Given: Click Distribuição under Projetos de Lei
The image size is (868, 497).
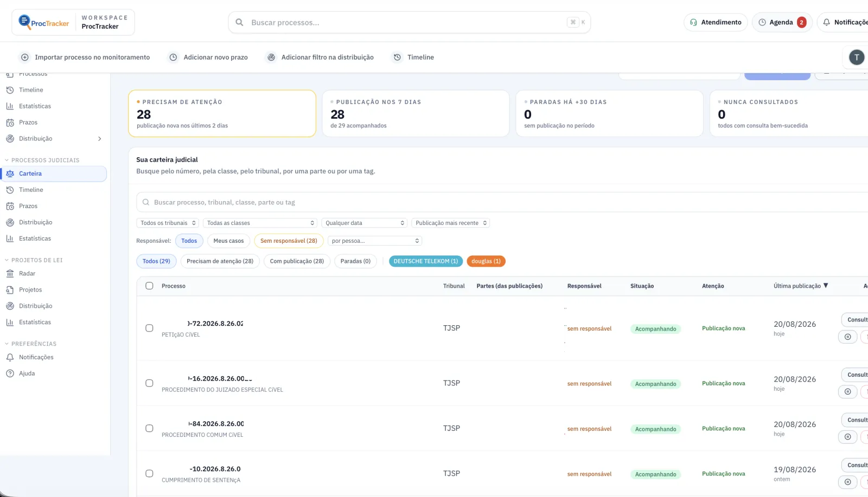Looking at the screenshot, I should [x=36, y=306].
